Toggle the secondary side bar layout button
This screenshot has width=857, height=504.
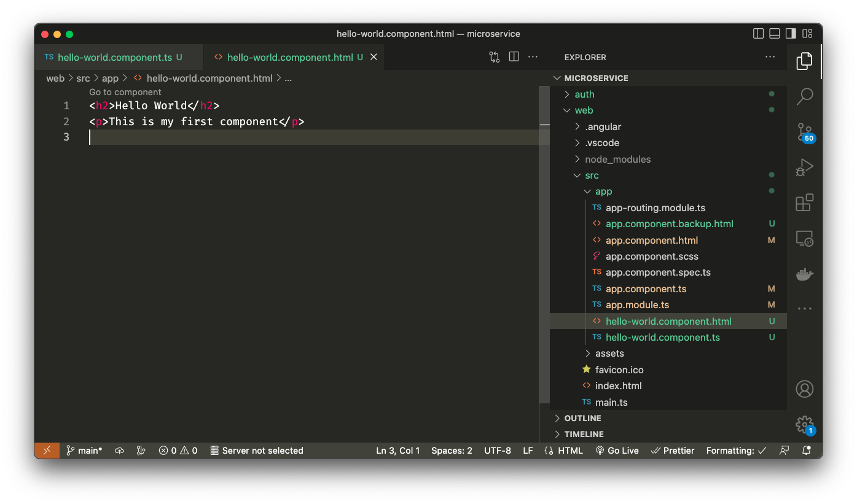click(791, 34)
